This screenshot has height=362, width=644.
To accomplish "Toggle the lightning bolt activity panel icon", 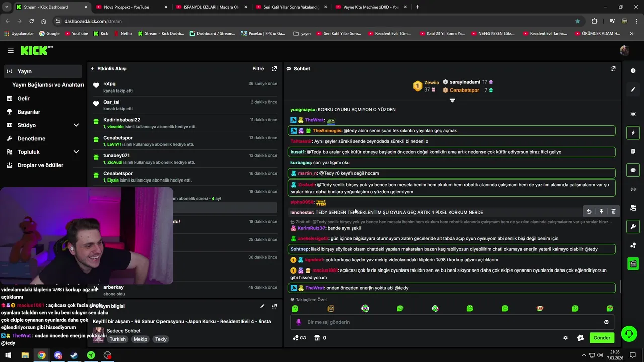I will (x=633, y=133).
